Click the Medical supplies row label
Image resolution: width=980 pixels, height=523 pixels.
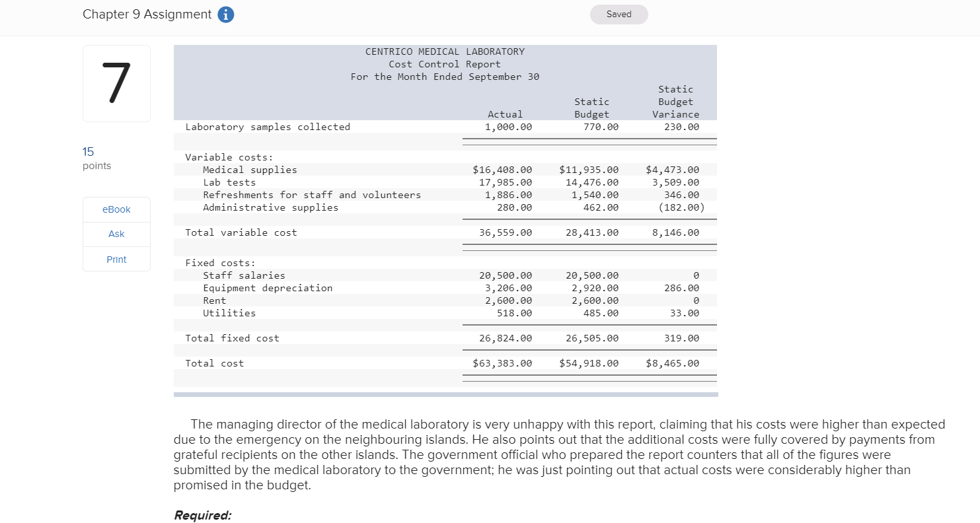(250, 170)
